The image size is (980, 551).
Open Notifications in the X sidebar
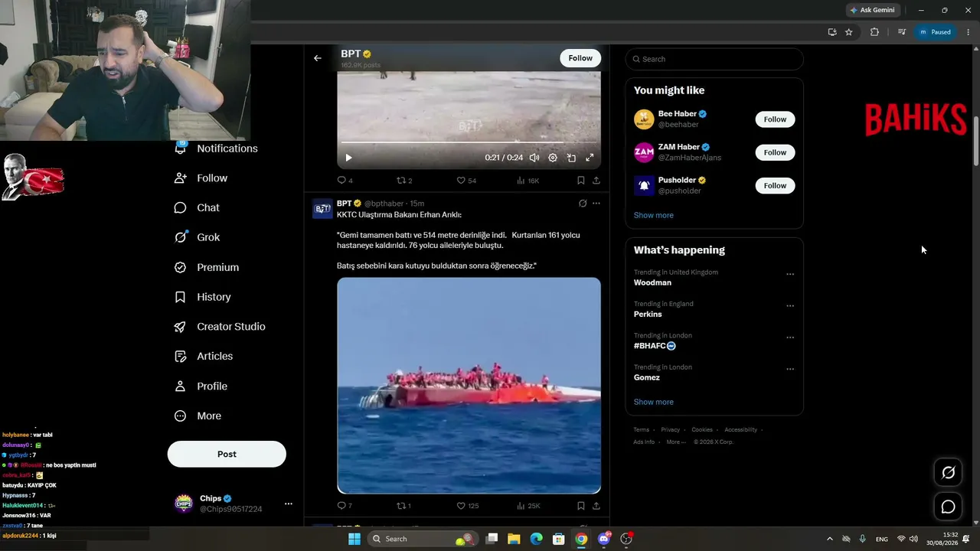click(x=217, y=148)
